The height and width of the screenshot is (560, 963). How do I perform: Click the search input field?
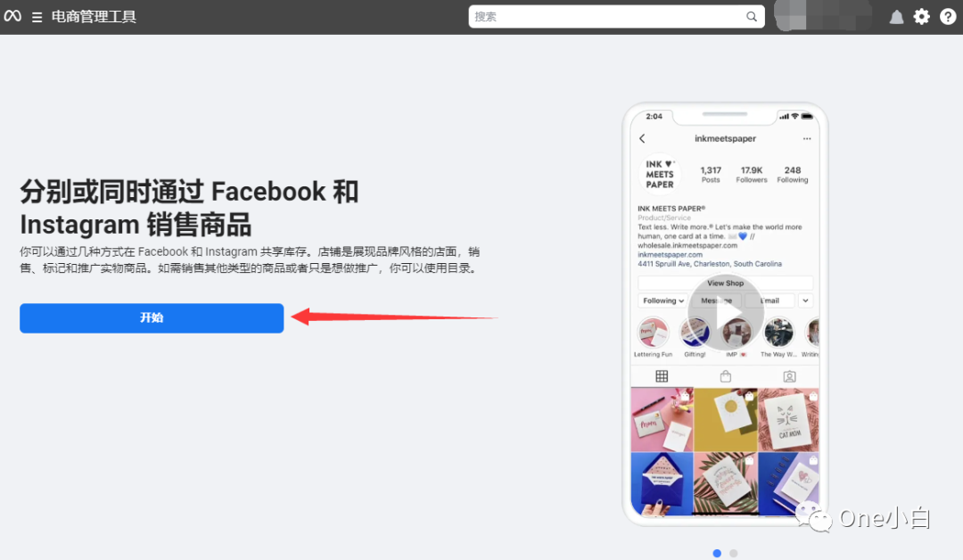[x=615, y=16]
